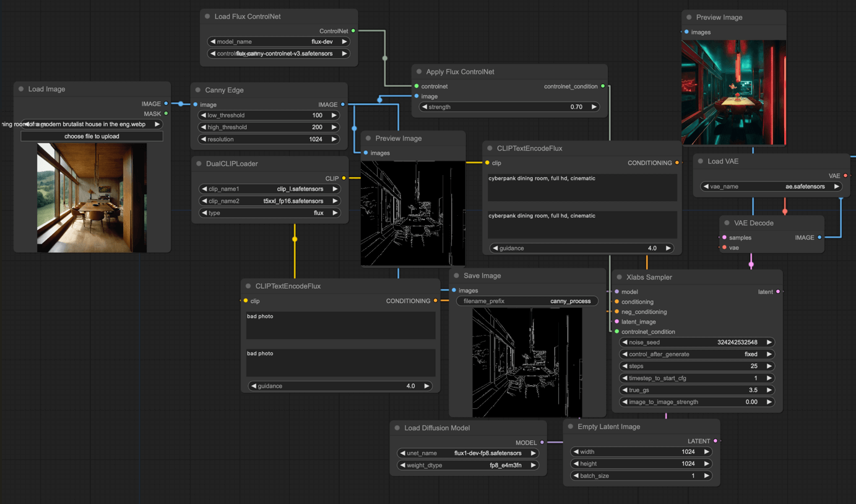Click the strength slider in Apply Flux ControlNet
This screenshot has width=856, height=504.
pyautogui.click(x=509, y=107)
